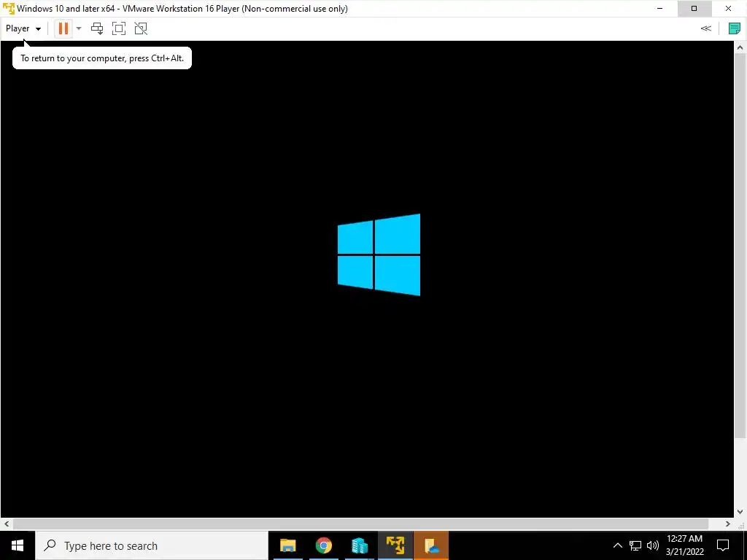The image size is (747, 560).
Task: Click vertical scrollbar up arrow
Action: [740, 47]
